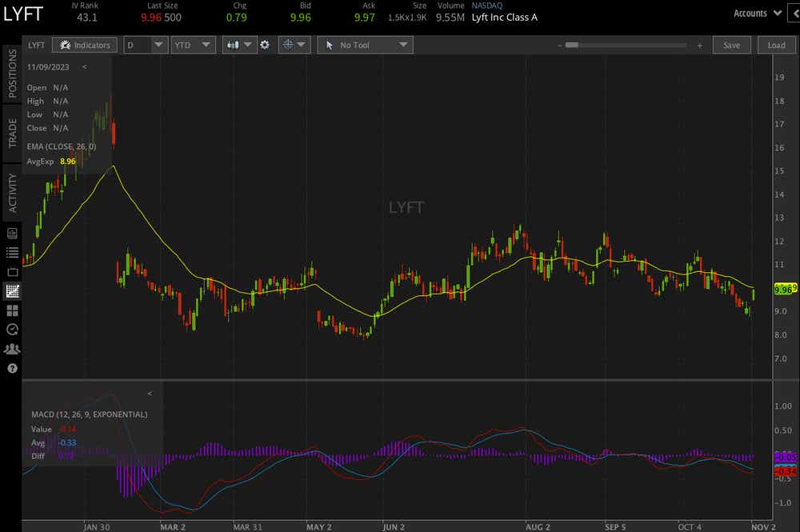800x532 pixels.
Task: Click the SEP 5 date axis label
Action: (614, 527)
